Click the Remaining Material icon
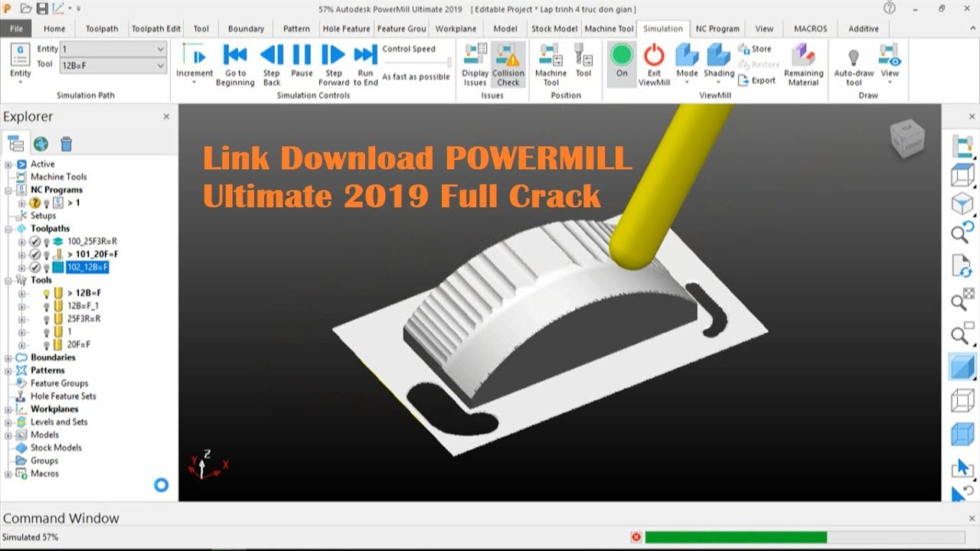Screen dimensions: 980x551 803,65
